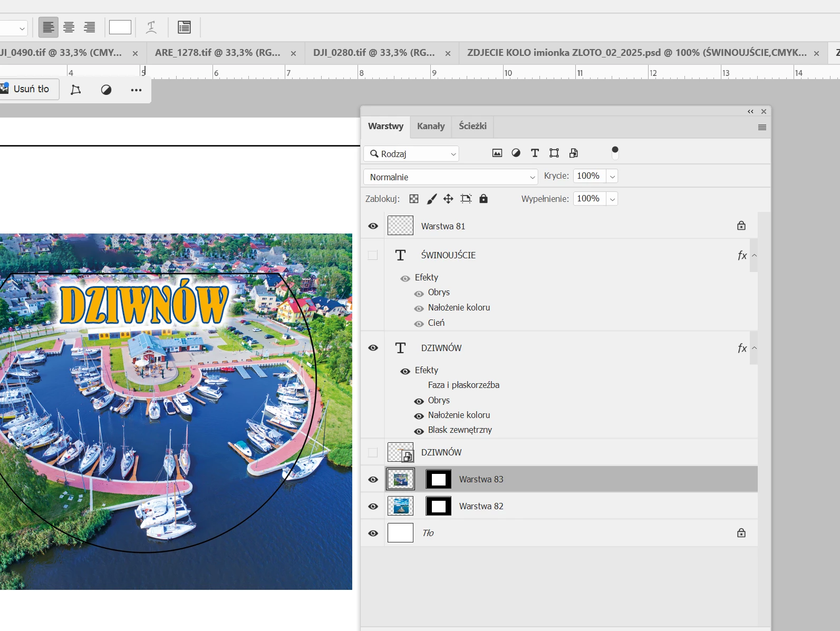This screenshot has width=840, height=631.
Task: Open the Wypełnienie slider dropdown arrow
Action: point(612,199)
